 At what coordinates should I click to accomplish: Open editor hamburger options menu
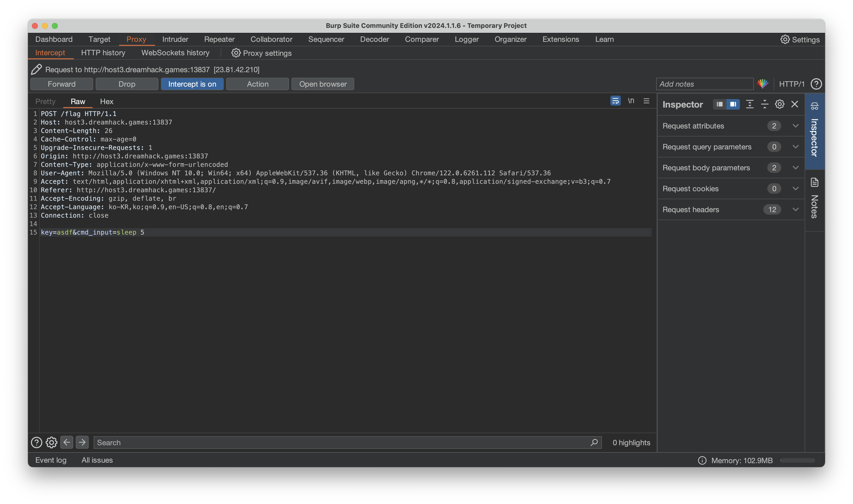(646, 101)
